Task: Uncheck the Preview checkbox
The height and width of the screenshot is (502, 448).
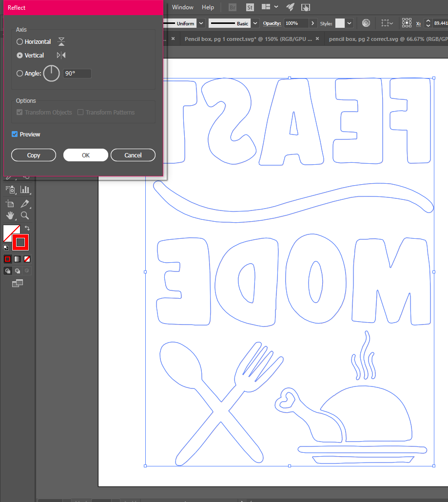Action: point(15,135)
